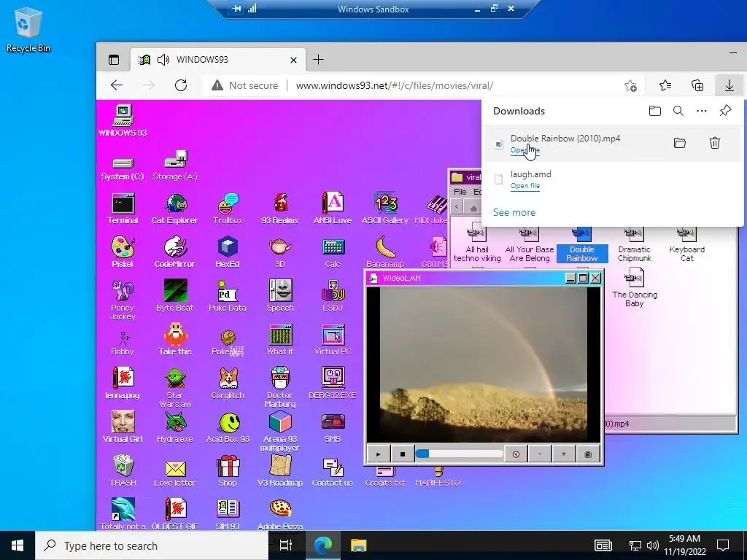
Task: Select All hail techno viking video file
Action: click(x=477, y=245)
